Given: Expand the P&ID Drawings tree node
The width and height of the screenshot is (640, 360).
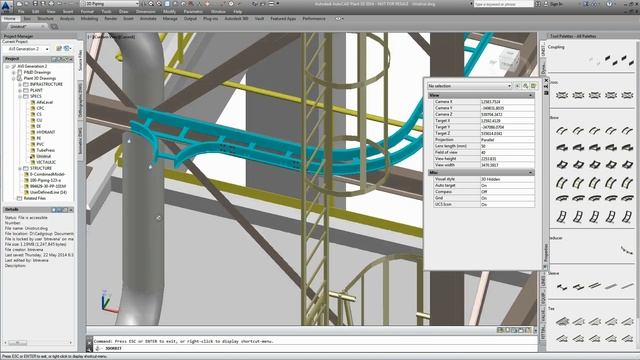Looking at the screenshot, I should tap(13, 72).
